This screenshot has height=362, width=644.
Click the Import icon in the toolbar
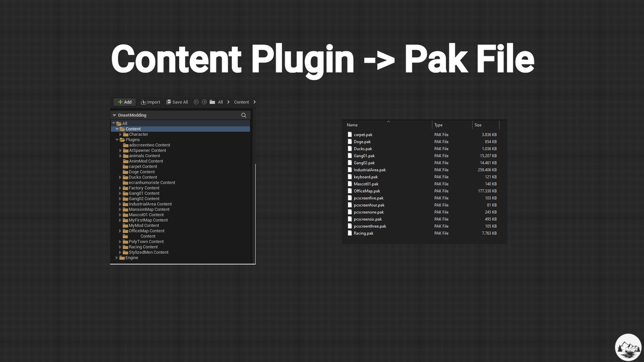pyautogui.click(x=143, y=102)
